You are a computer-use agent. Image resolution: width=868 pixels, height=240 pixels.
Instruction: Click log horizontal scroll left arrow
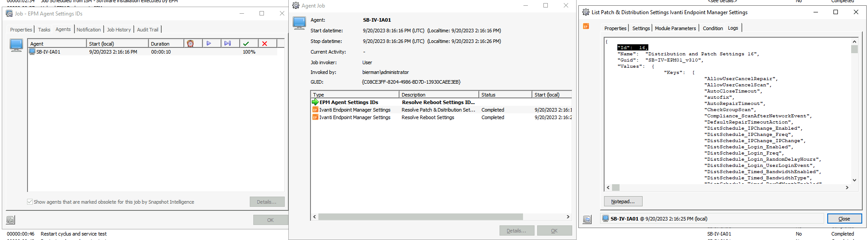point(608,187)
